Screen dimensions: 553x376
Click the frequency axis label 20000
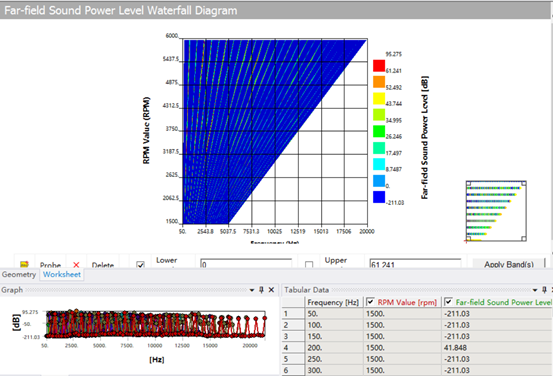(367, 231)
